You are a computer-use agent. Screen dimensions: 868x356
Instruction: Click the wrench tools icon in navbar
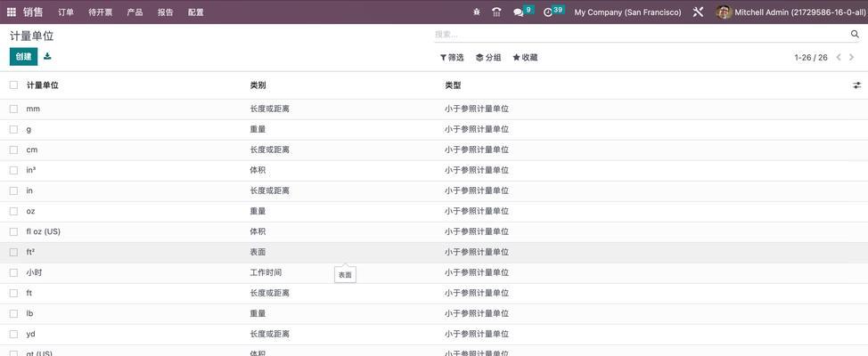pyautogui.click(x=698, y=12)
